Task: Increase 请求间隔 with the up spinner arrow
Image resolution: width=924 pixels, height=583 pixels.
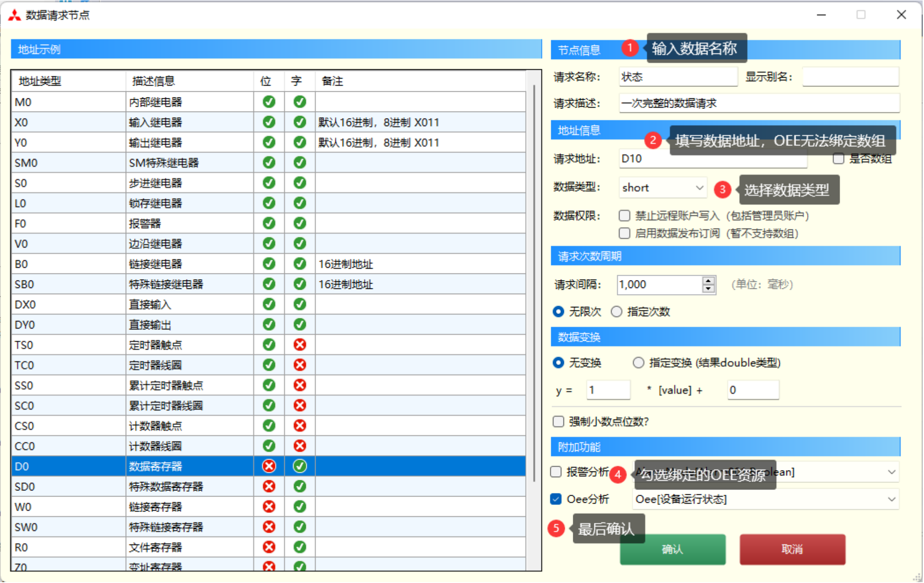Action: click(708, 280)
